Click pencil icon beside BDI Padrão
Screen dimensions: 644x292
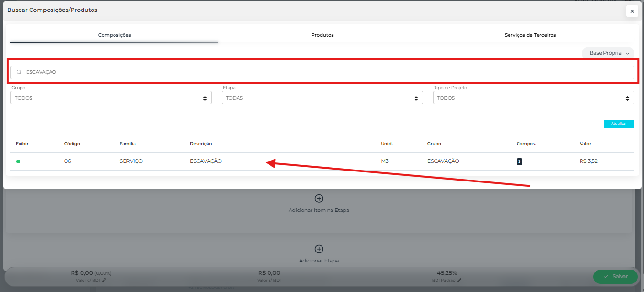pyautogui.click(x=459, y=281)
